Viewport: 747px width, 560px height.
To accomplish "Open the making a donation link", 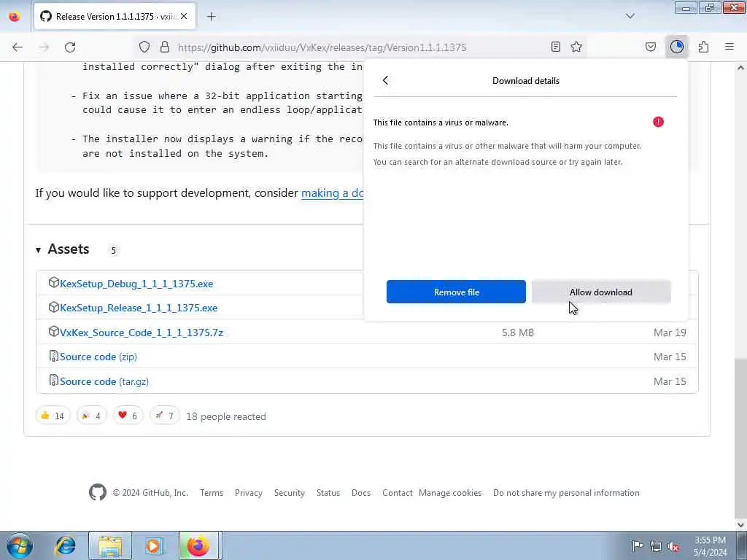I will click(332, 192).
